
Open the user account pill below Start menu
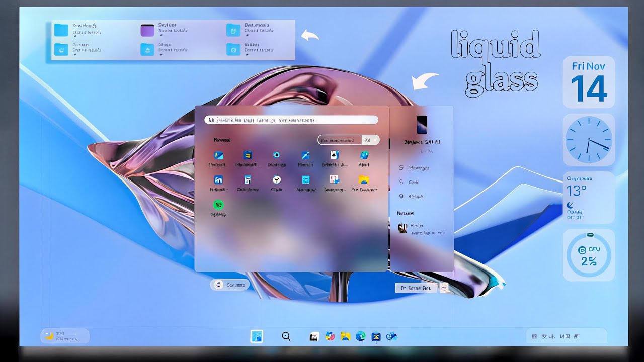pos(229,285)
